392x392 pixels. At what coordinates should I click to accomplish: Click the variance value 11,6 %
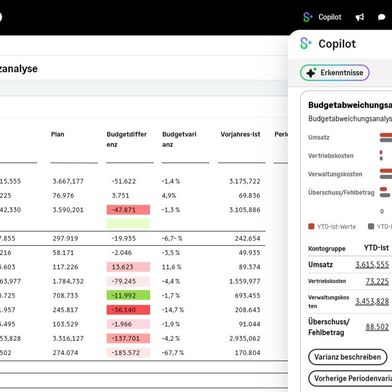[x=172, y=267]
